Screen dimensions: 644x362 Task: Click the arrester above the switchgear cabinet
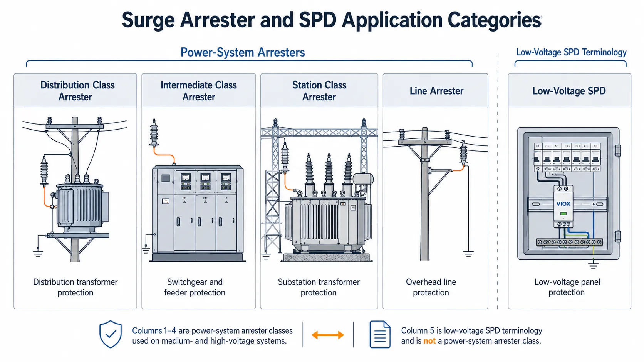point(154,133)
